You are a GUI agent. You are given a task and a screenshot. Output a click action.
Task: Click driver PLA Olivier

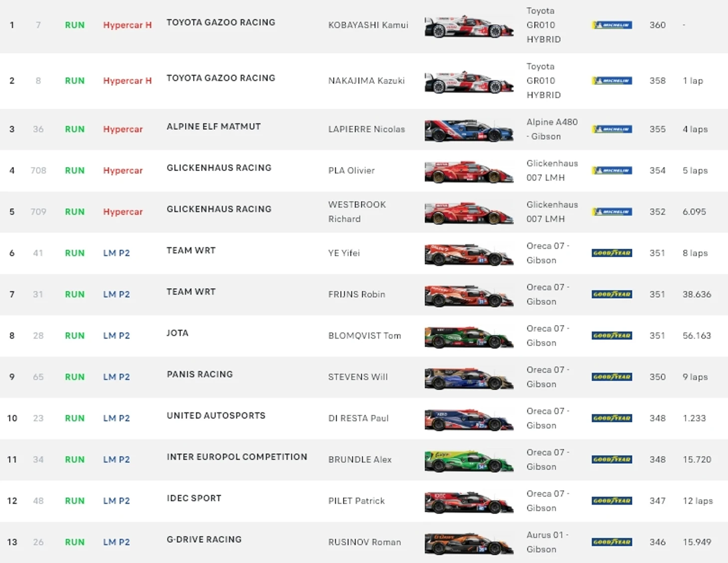(352, 171)
